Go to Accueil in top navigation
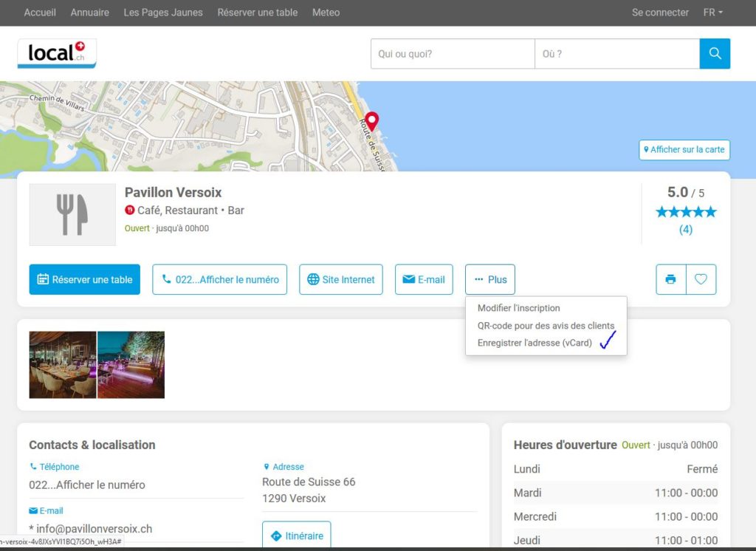 tap(40, 13)
